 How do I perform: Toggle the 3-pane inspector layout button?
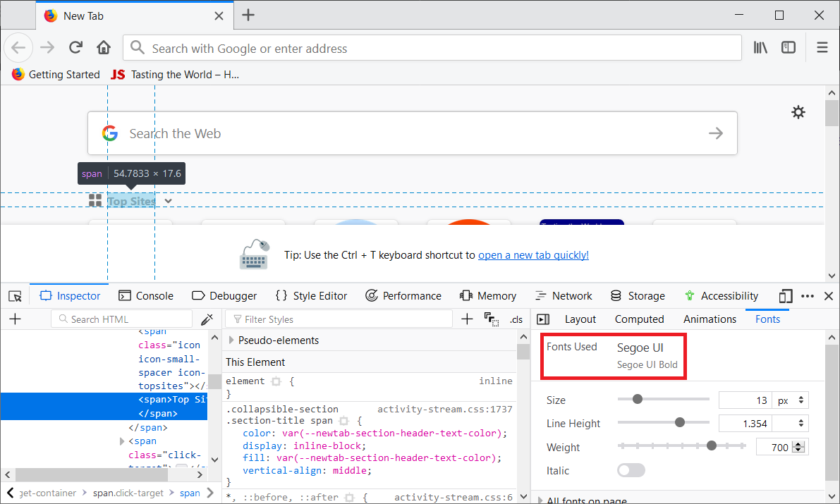click(543, 319)
